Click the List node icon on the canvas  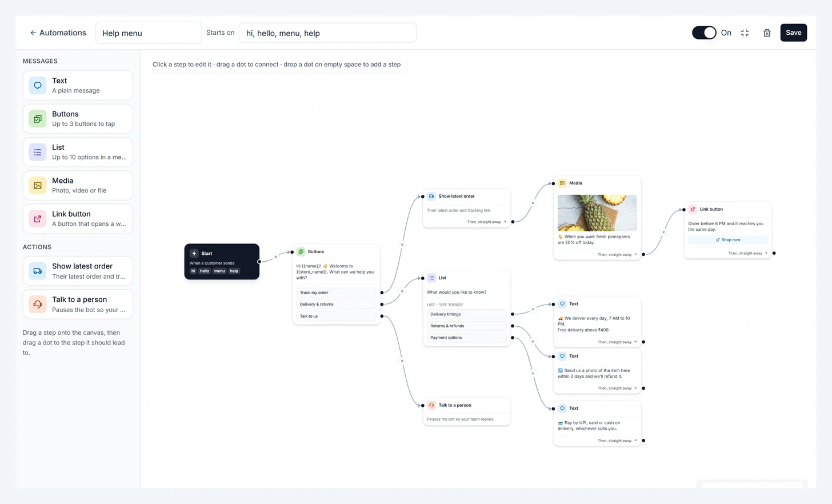click(431, 278)
